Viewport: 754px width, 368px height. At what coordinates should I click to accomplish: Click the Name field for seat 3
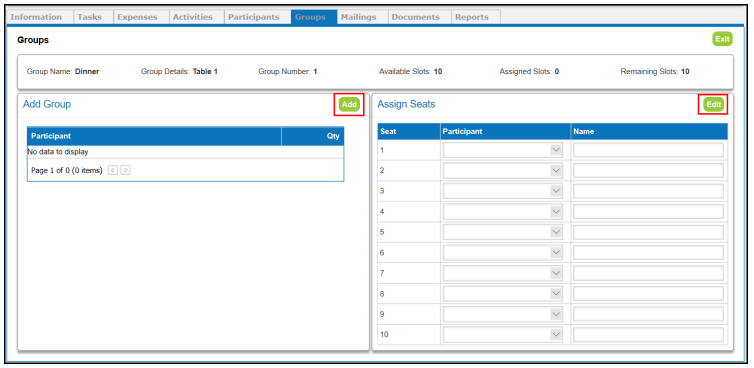pyautogui.click(x=648, y=191)
